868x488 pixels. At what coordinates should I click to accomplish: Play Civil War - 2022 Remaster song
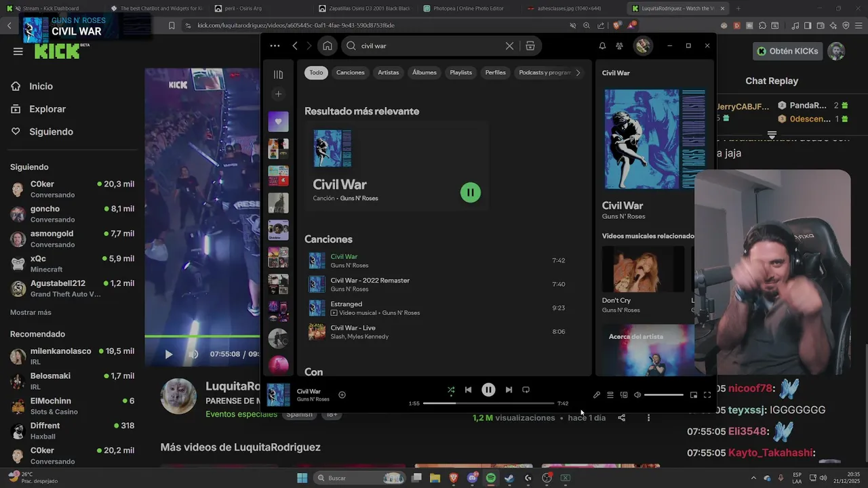(437, 284)
